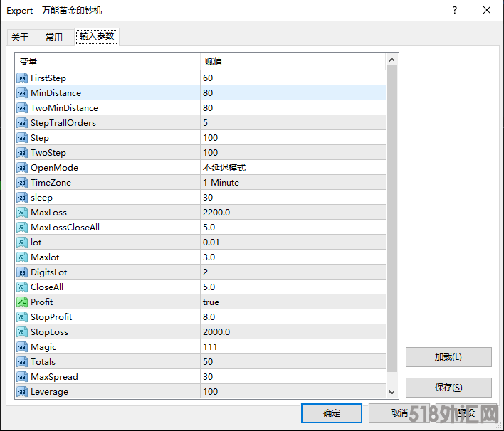The width and height of the screenshot is (504, 431).
Task: Click the Maxlot row icon
Action: coord(22,257)
